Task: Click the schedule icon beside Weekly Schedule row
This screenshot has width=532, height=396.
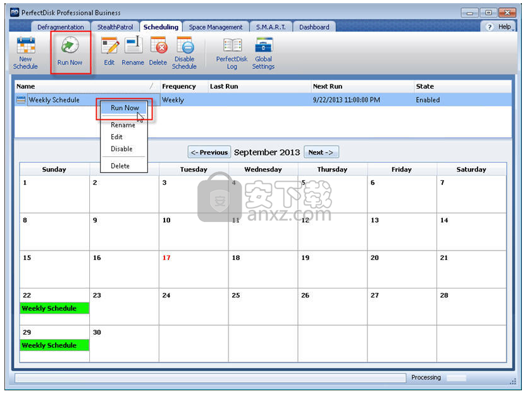Action: pyautogui.click(x=21, y=100)
